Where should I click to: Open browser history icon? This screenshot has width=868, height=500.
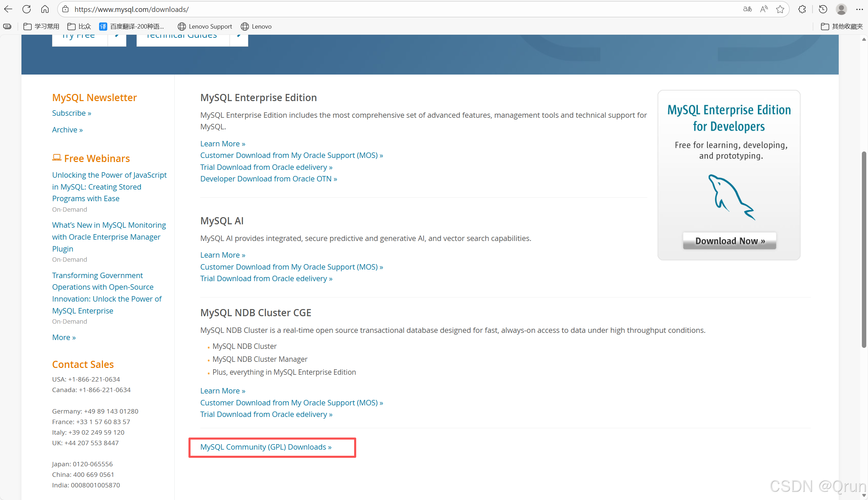point(823,9)
